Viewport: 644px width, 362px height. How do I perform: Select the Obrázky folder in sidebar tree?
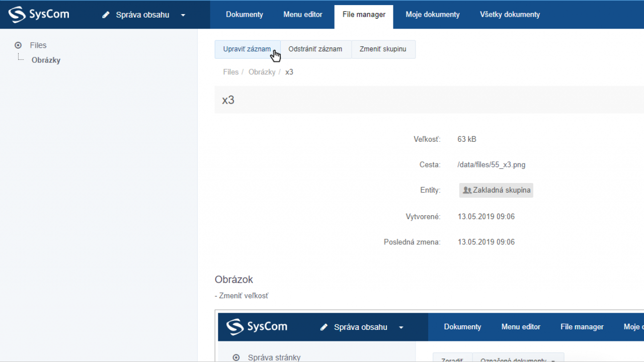coord(46,60)
